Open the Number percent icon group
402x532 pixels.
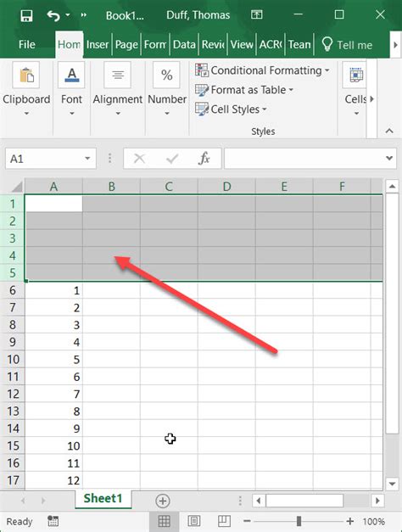(166, 75)
